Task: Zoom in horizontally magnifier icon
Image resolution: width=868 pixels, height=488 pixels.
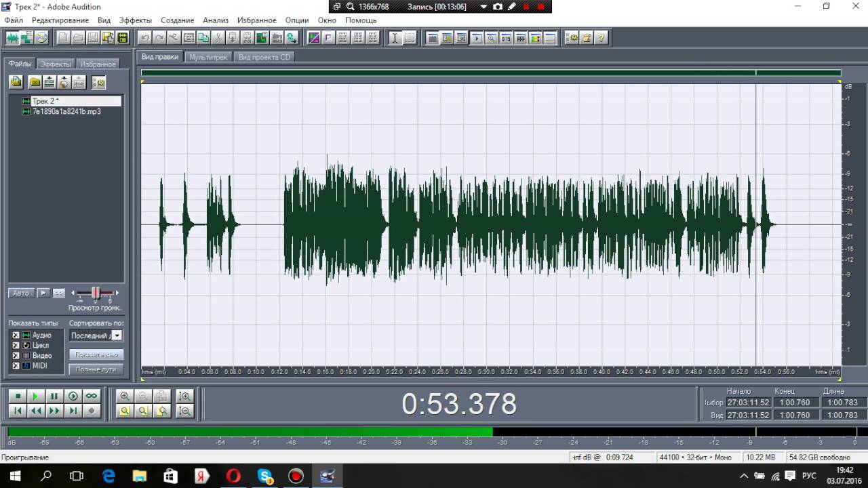Action: point(125,396)
